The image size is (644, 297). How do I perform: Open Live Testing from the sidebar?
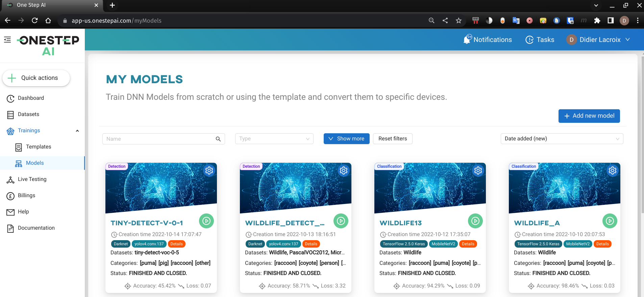(x=32, y=179)
